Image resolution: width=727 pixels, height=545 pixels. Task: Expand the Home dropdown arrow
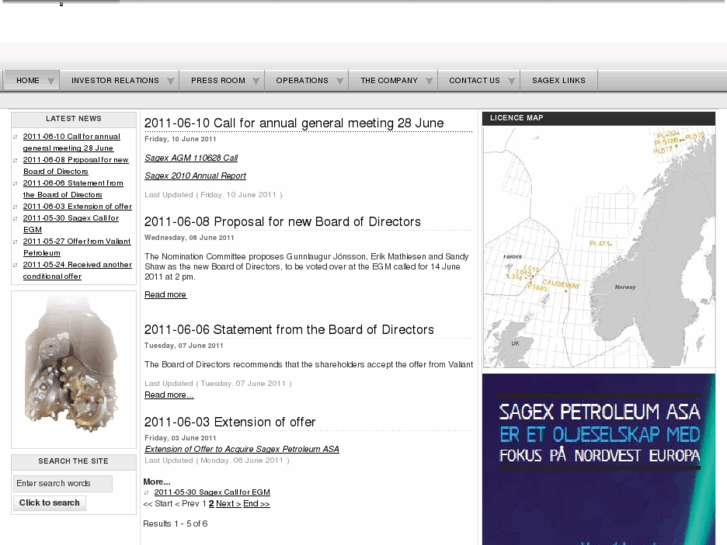click(x=51, y=81)
